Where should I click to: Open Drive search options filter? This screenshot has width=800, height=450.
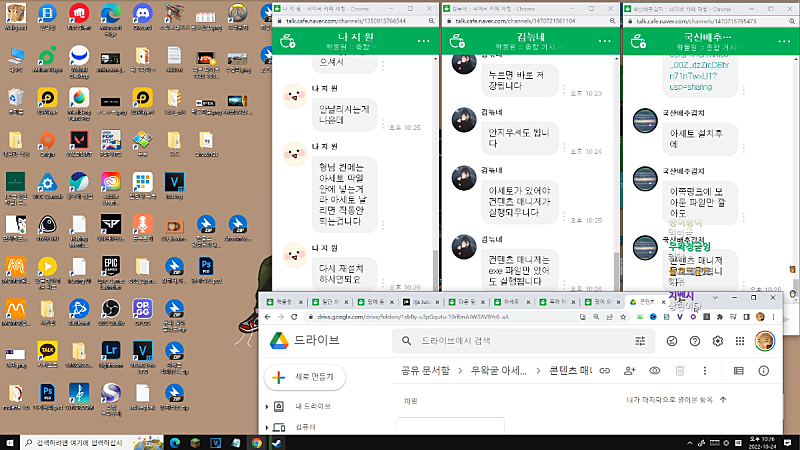point(640,341)
